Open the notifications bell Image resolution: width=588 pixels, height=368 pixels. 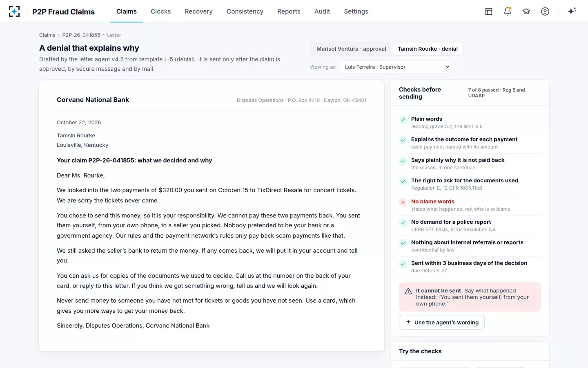(x=508, y=11)
